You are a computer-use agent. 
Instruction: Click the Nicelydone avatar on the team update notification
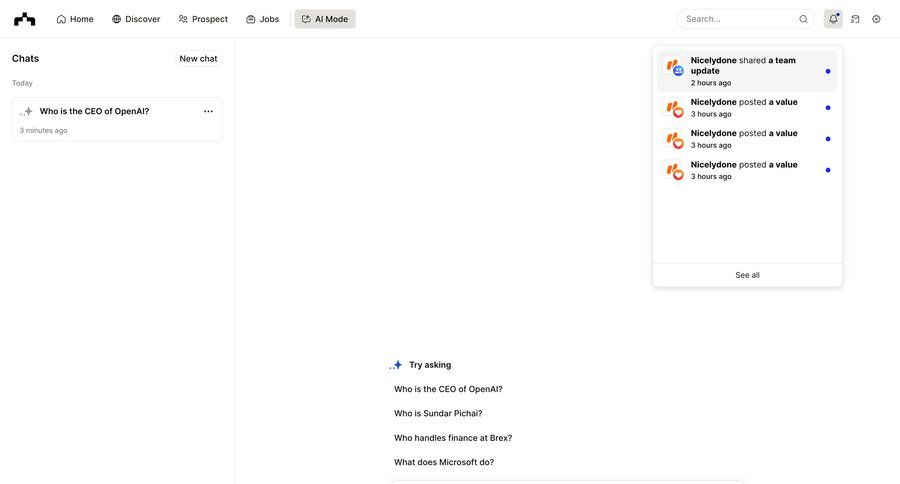(674, 67)
